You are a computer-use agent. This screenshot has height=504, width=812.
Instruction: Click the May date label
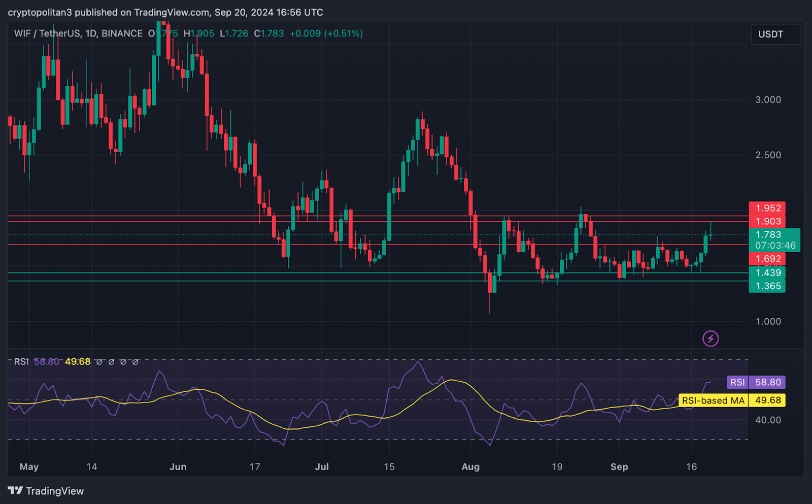29,466
